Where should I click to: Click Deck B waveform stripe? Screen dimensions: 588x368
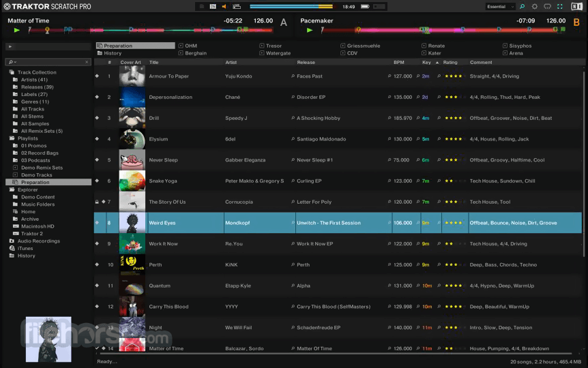[x=443, y=30]
